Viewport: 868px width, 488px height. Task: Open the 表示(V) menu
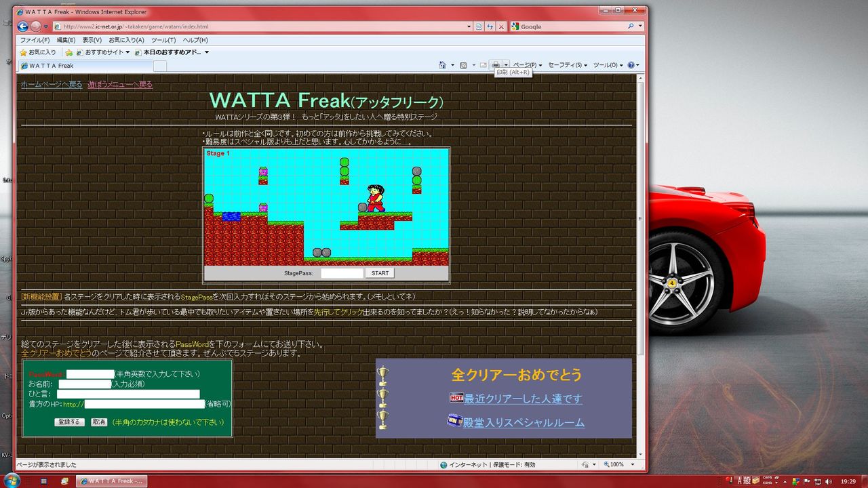pos(92,40)
